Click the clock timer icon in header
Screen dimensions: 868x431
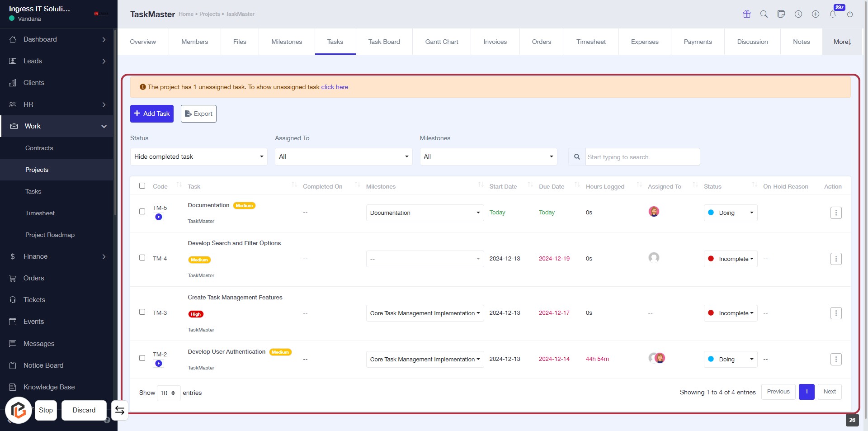798,14
